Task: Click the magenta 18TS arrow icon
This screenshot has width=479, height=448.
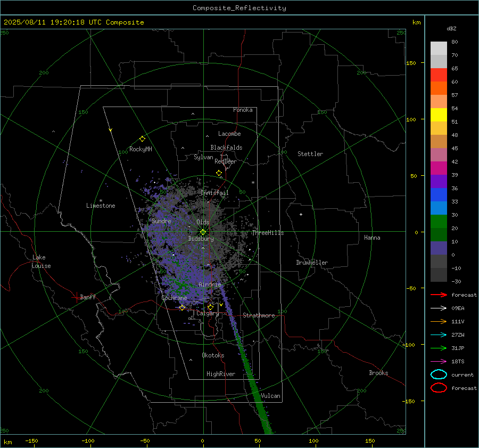Action: 439,362
